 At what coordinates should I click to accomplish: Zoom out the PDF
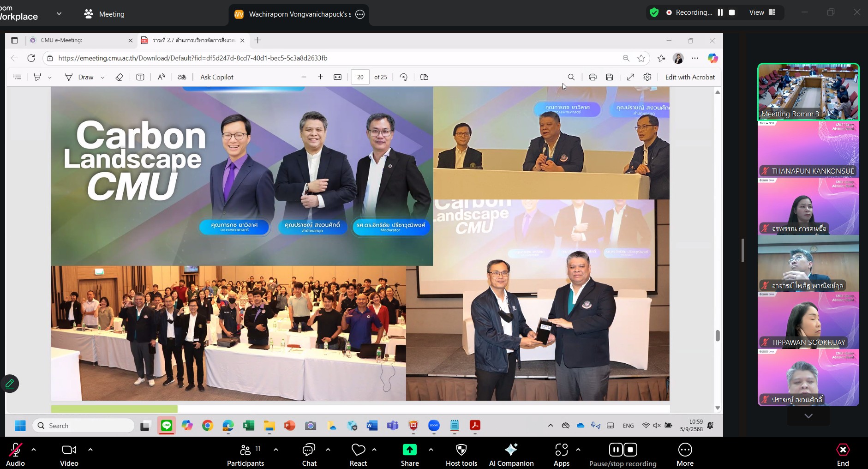pyautogui.click(x=304, y=77)
